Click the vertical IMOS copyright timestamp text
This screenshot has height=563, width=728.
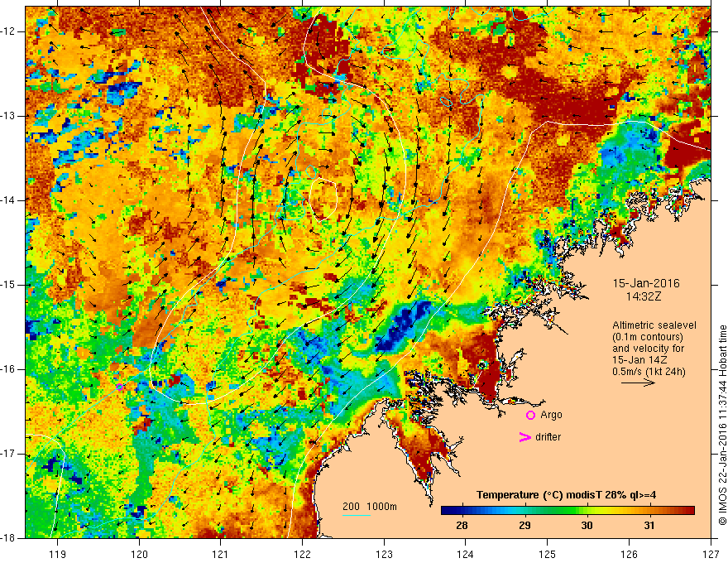click(x=722, y=425)
